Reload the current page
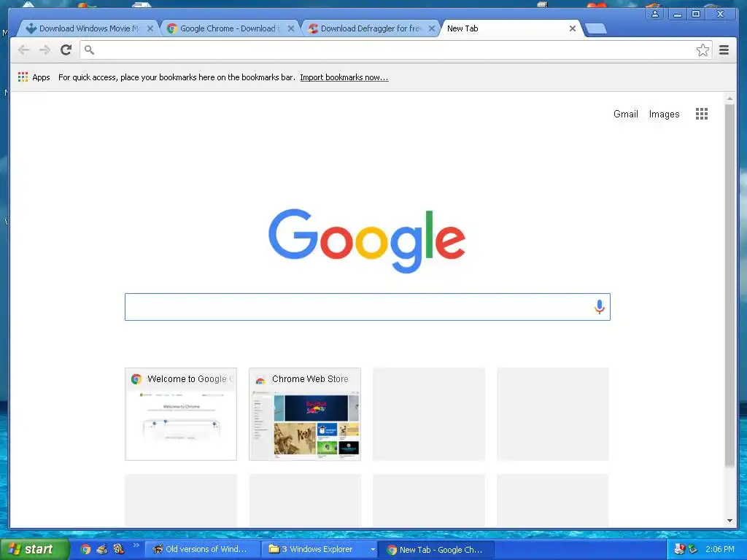This screenshot has height=560, width=747. pos(66,50)
